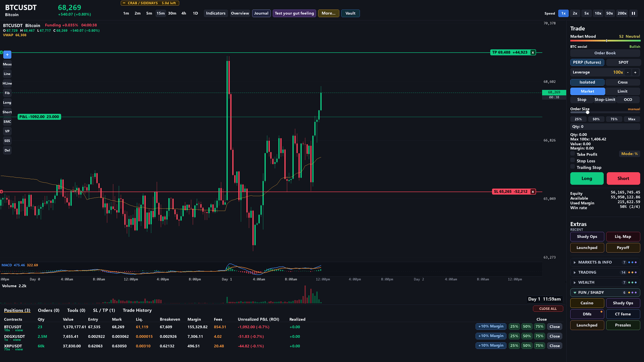644x362 pixels.
Task: Set playback speed to 5x
Action: 587,13
